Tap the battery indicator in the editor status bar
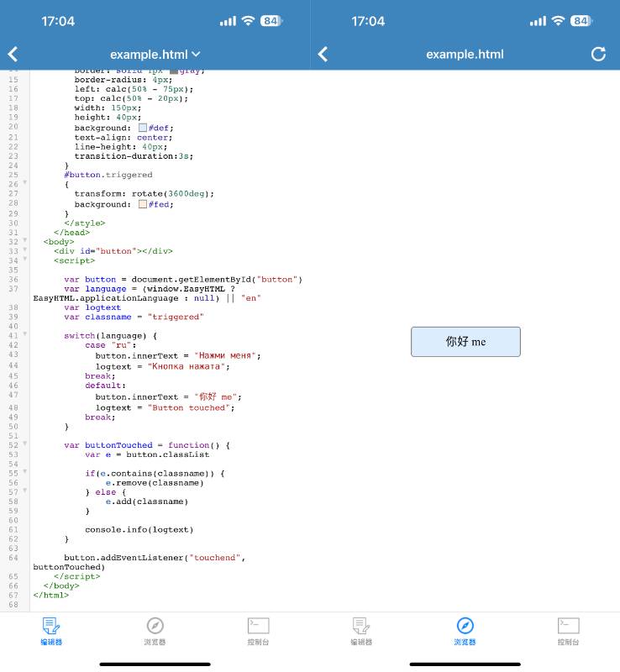 coord(271,20)
